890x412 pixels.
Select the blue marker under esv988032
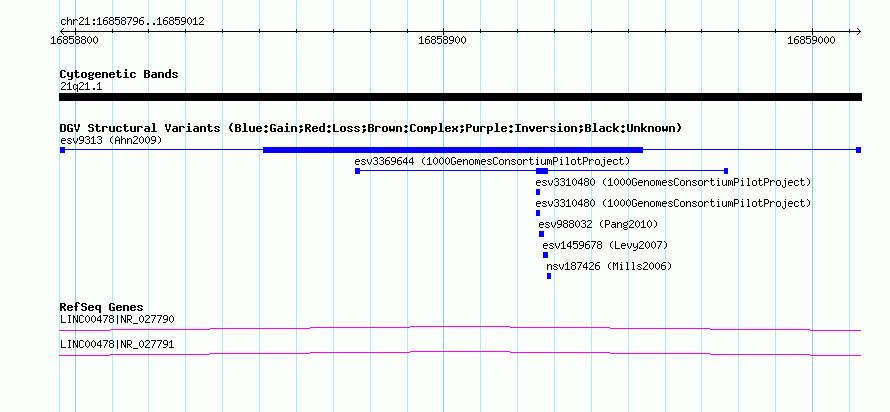coord(541,234)
